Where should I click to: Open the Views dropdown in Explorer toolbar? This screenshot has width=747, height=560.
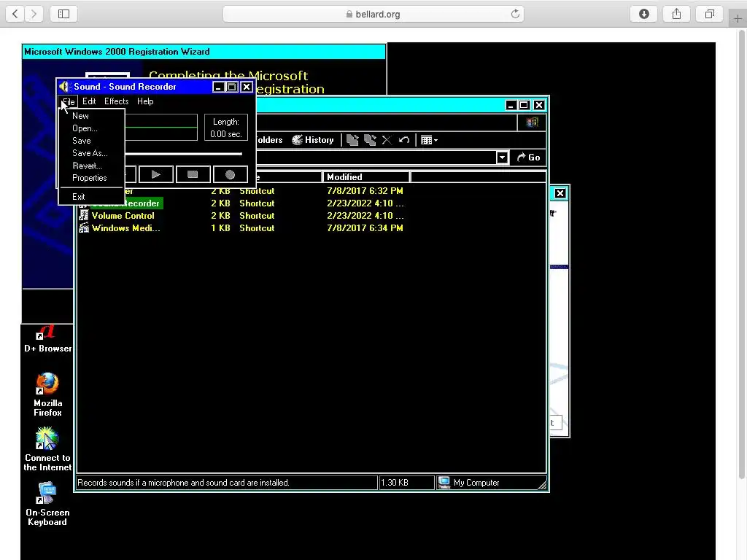click(429, 140)
